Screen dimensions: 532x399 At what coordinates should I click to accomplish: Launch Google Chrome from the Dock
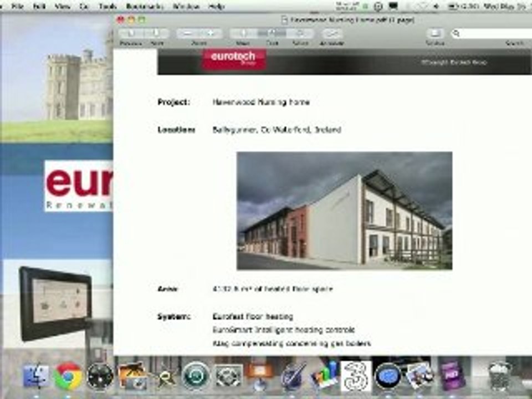pyautogui.click(x=68, y=376)
